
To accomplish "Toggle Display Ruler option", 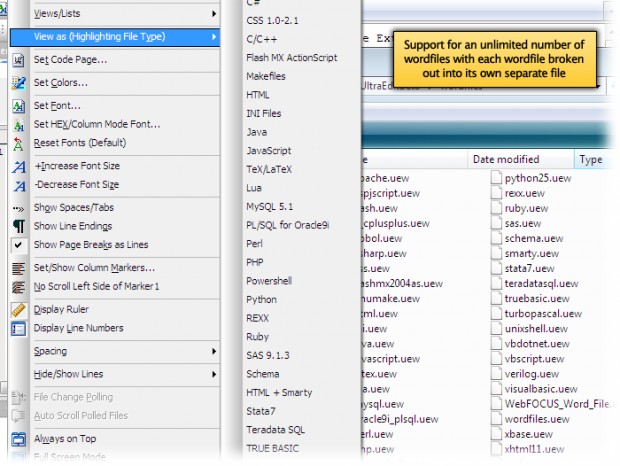I will [61, 309].
